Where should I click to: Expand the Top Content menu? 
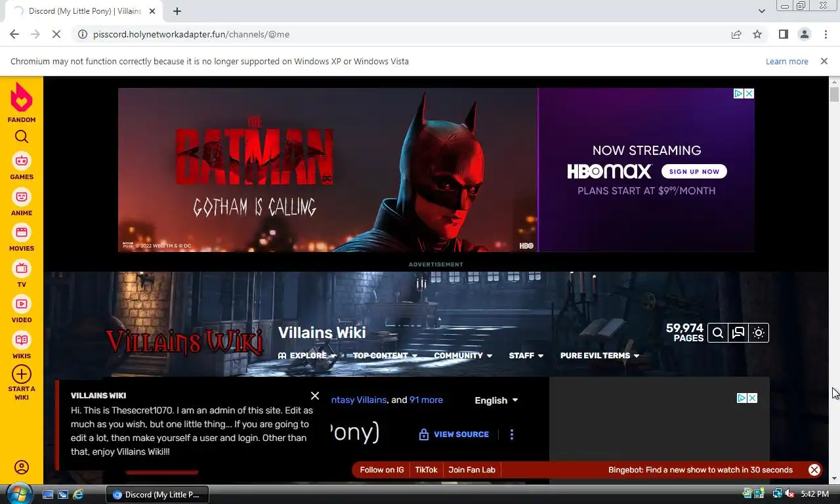(385, 356)
